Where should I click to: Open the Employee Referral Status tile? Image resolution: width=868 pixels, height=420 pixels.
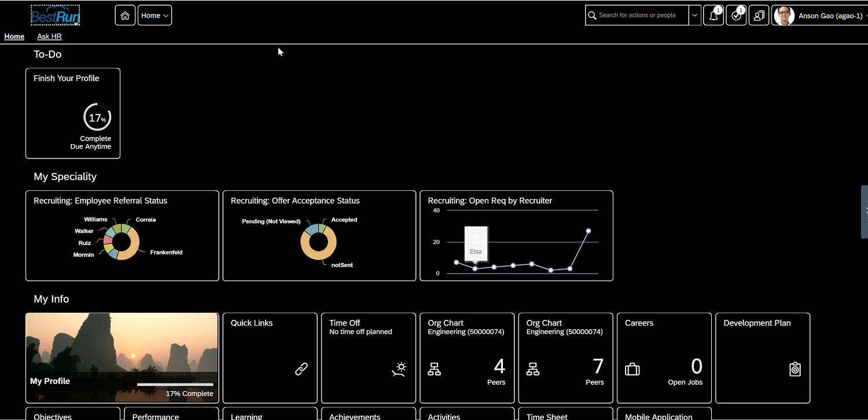pos(122,235)
